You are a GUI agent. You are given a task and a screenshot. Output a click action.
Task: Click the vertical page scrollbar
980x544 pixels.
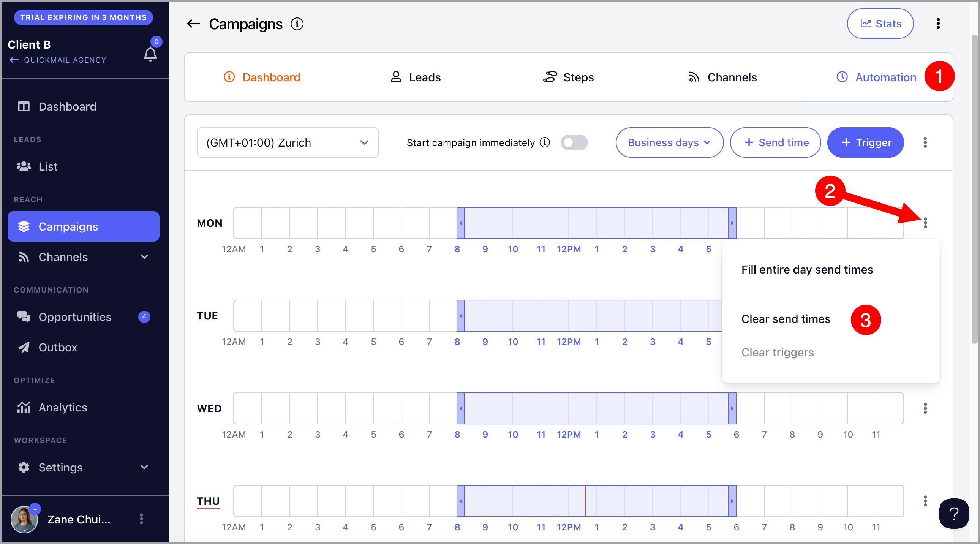[974, 189]
